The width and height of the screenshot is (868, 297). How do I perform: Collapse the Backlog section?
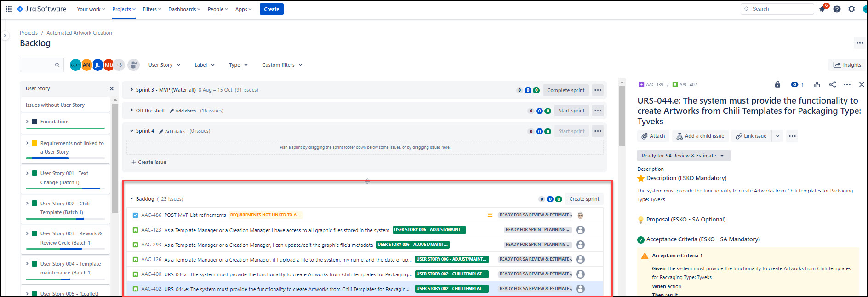click(132, 199)
